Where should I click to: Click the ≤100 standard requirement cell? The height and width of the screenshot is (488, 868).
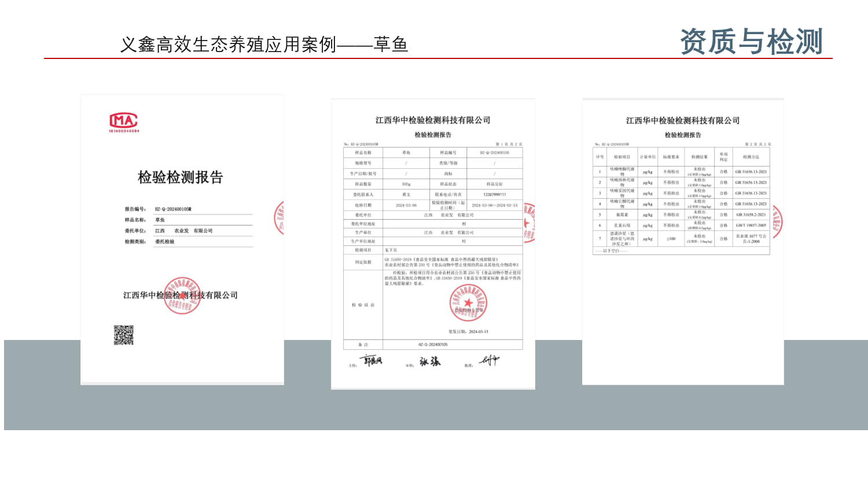[x=671, y=239]
